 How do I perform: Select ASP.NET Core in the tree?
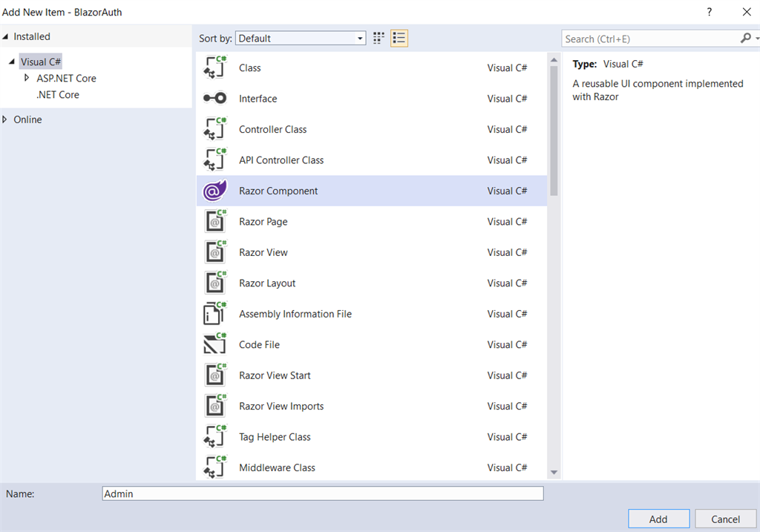[65, 78]
